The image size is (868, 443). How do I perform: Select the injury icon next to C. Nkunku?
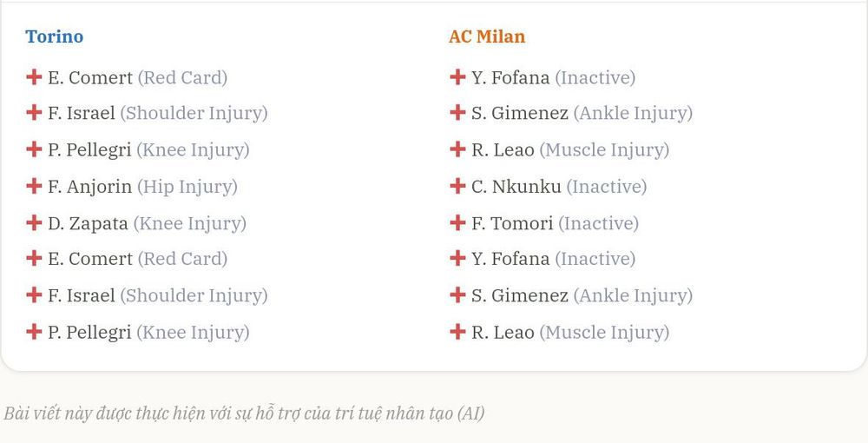(x=457, y=186)
